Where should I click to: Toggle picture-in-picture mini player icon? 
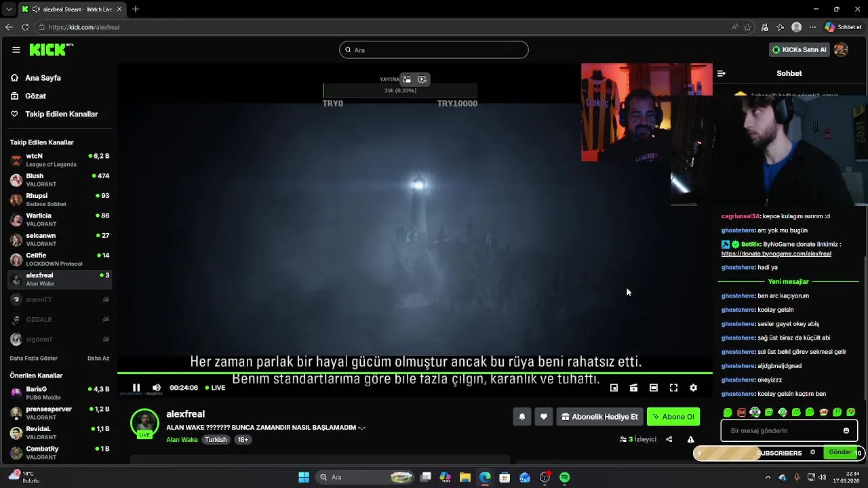point(614,388)
